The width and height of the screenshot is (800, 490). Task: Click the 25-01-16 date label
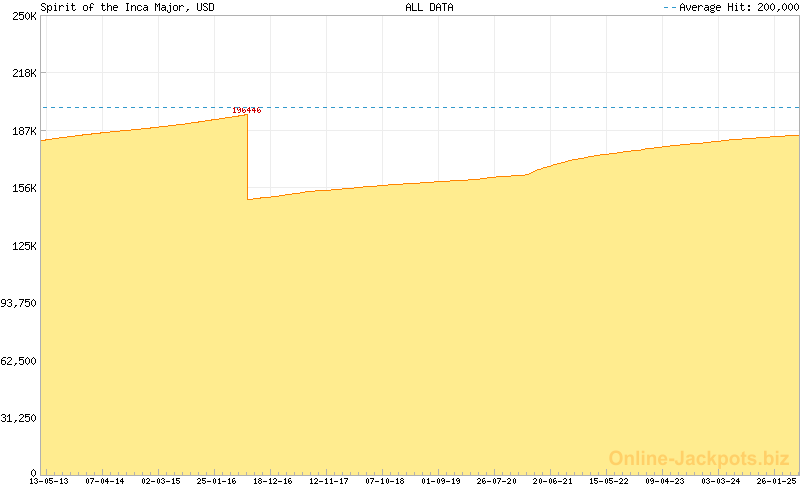217,481
